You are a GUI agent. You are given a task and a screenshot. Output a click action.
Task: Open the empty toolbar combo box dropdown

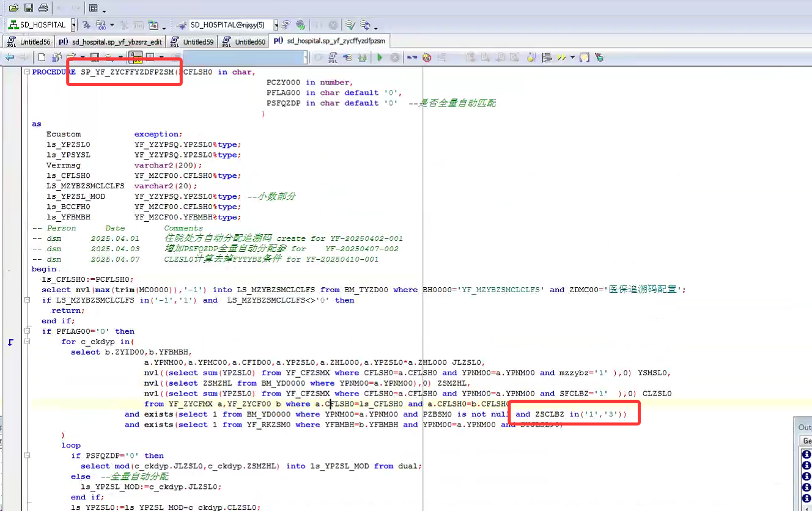[x=306, y=57]
